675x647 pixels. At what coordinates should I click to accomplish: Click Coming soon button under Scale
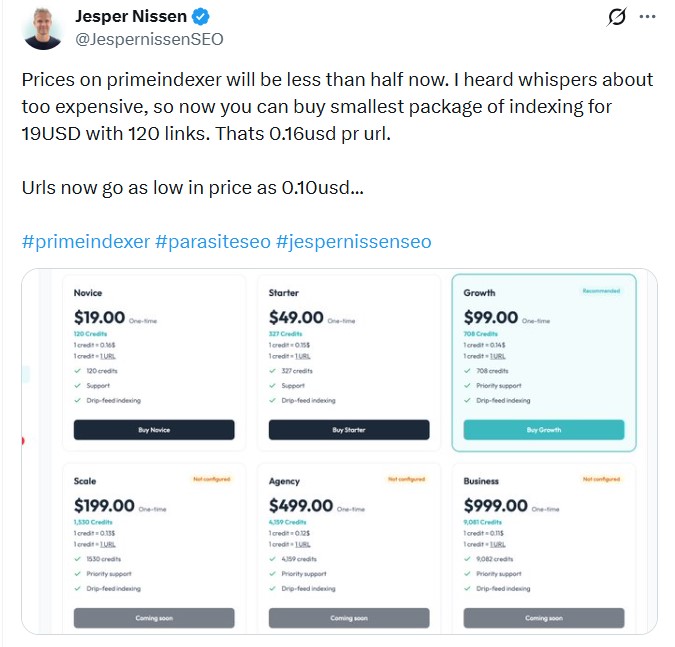(154, 618)
